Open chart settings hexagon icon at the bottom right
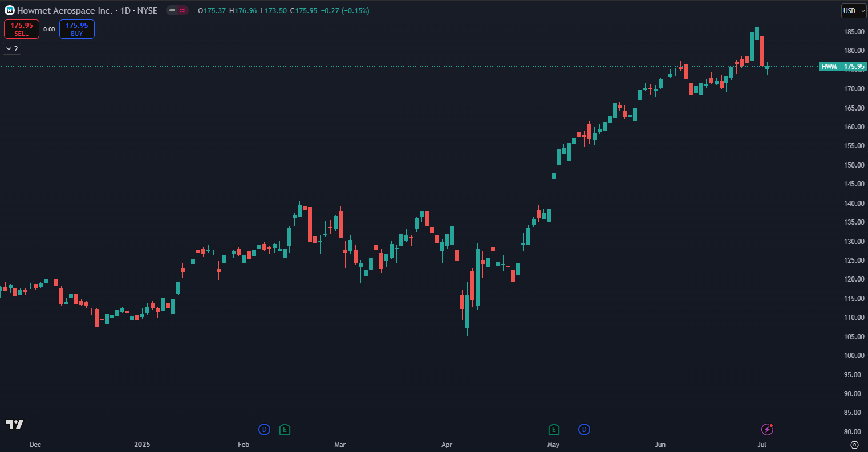The height and width of the screenshot is (452, 868). [x=854, y=445]
